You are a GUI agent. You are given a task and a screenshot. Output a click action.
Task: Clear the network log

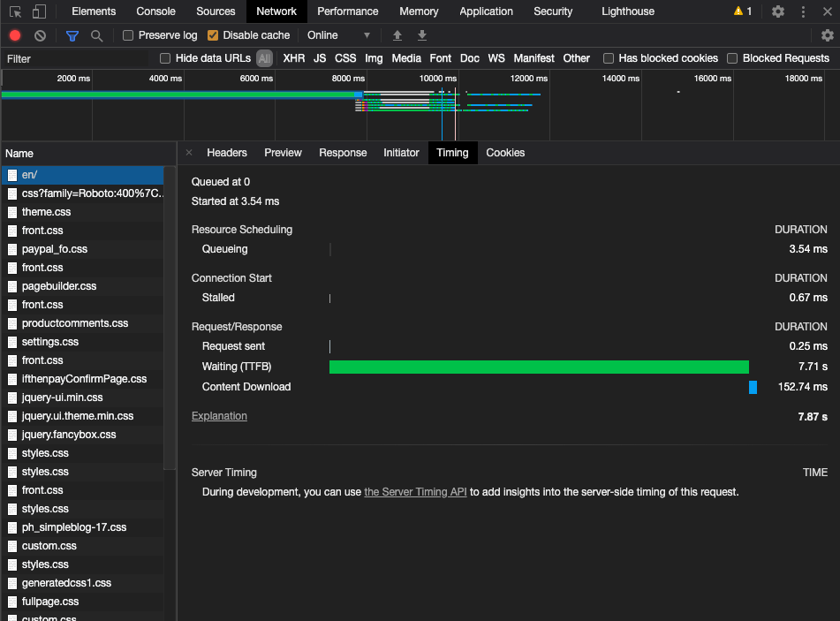pos(40,35)
